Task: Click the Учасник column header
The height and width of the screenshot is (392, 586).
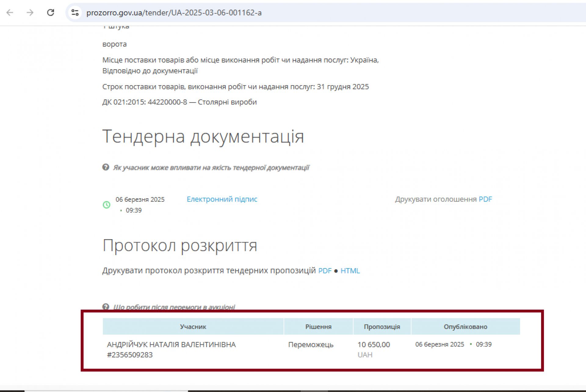Action: tap(193, 327)
